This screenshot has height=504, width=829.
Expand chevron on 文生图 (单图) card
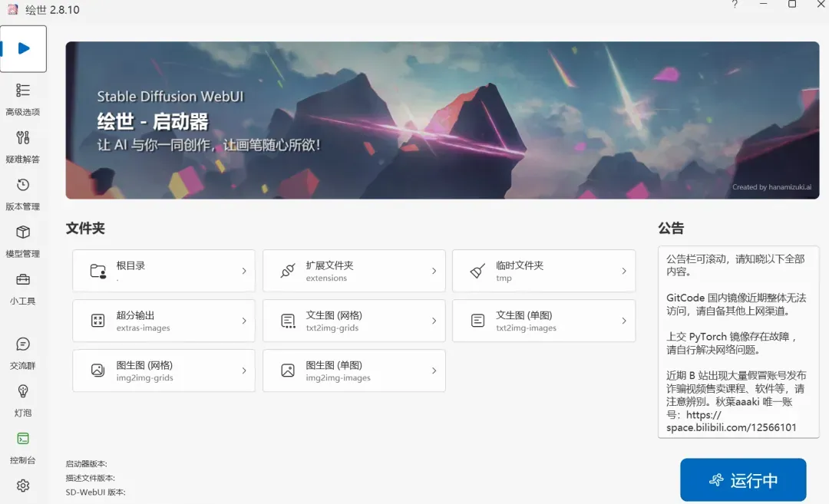(x=624, y=321)
